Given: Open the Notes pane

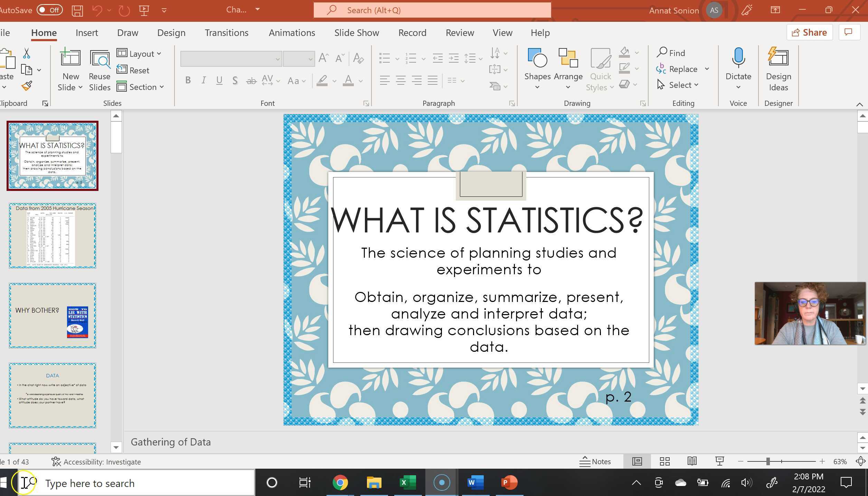Looking at the screenshot, I should pyautogui.click(x=595, y=461).
